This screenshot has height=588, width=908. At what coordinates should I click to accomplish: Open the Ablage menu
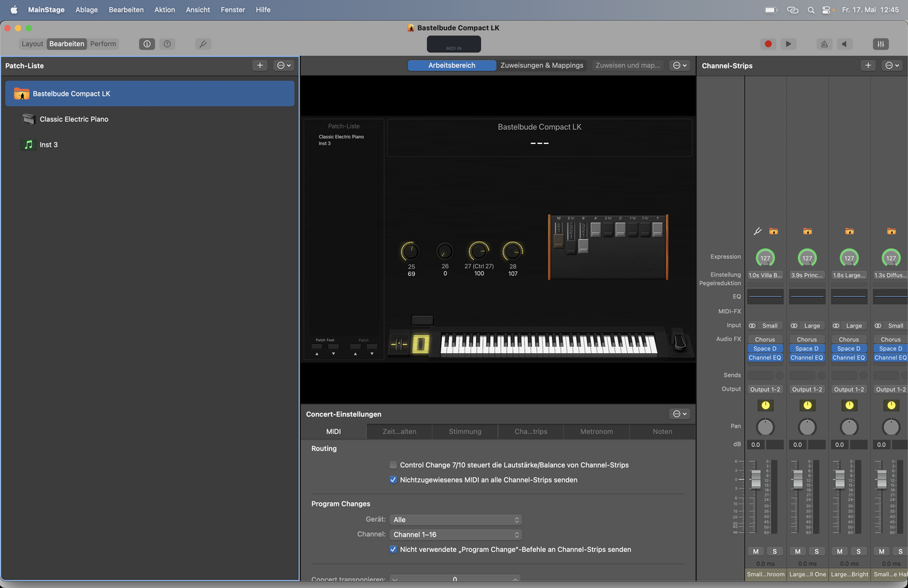(x=87, y=10)
